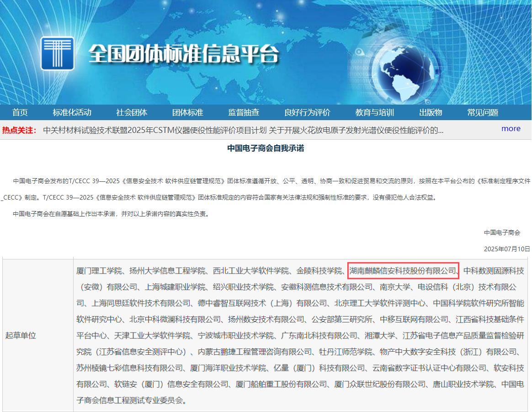Open the 首页 menu item
The height and width of the screenshot is (412, 532).
(20, 112)
